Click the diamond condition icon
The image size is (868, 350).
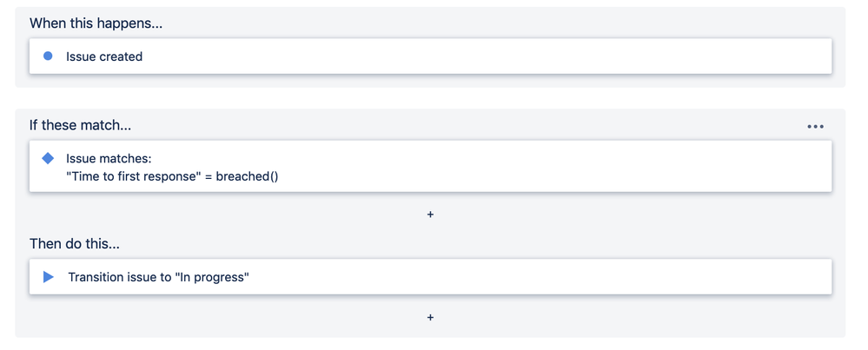click(x=49, y=158)
